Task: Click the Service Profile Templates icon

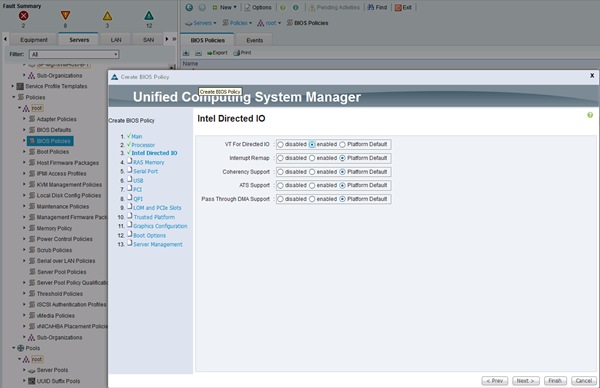Action: tap(20, 86)
